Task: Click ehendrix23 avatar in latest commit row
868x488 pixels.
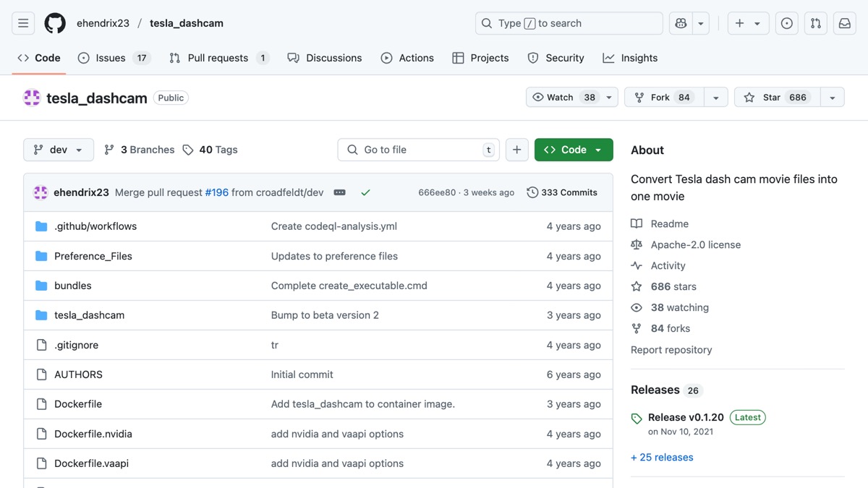Action: [x=41, y=192]
